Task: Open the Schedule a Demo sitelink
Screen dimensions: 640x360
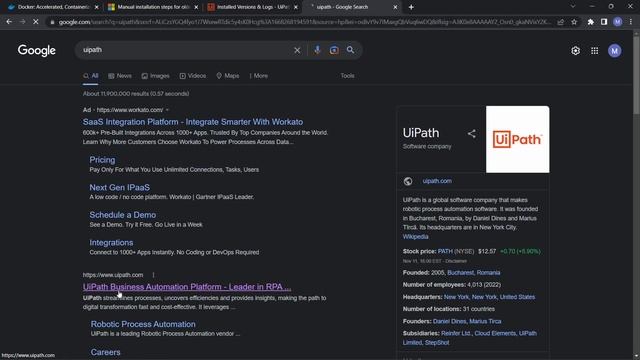Action: [122, 215]
